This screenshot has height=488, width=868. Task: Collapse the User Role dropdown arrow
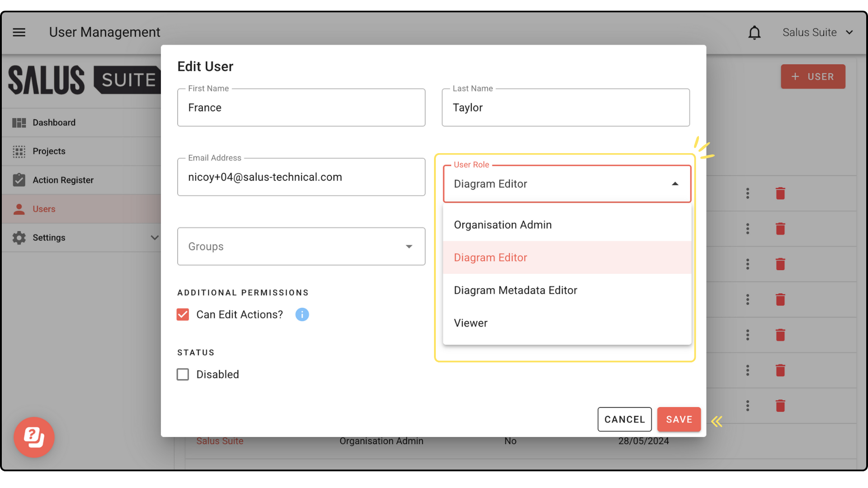click(x=675, y=184)
